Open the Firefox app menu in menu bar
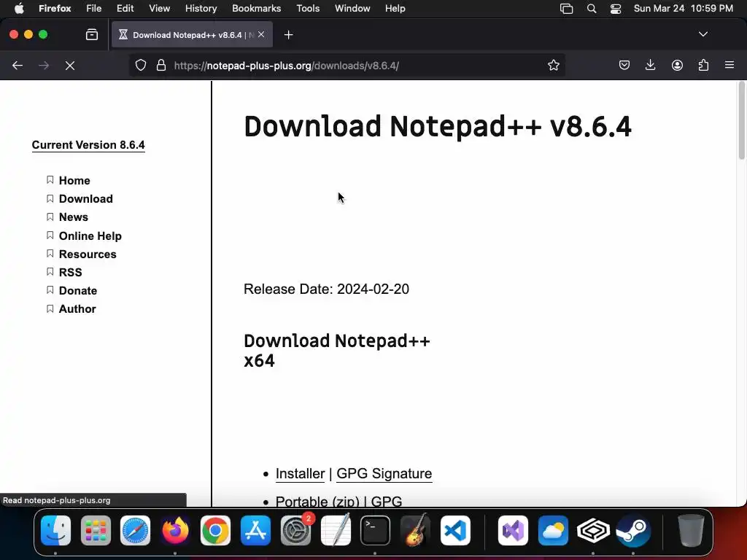 tap(55, 9)
